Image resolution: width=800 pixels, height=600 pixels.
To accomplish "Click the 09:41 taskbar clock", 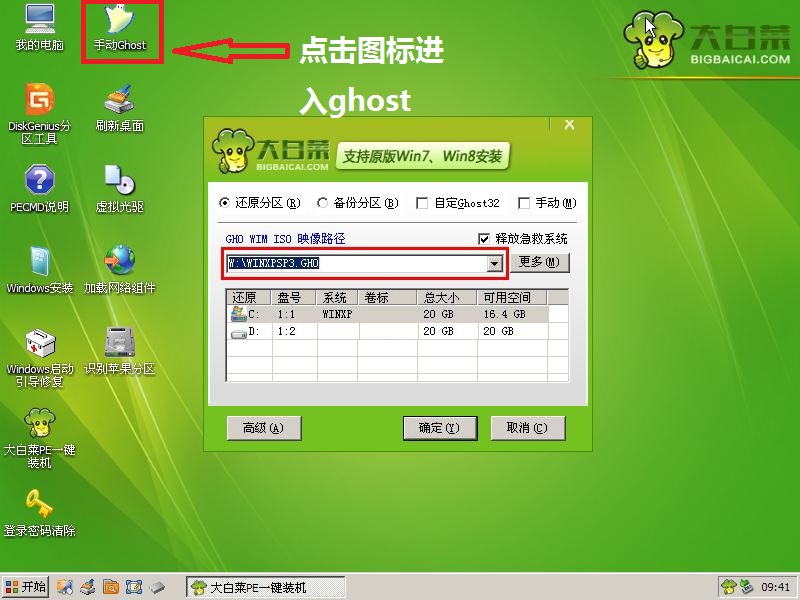I will [x=775, y=587].
